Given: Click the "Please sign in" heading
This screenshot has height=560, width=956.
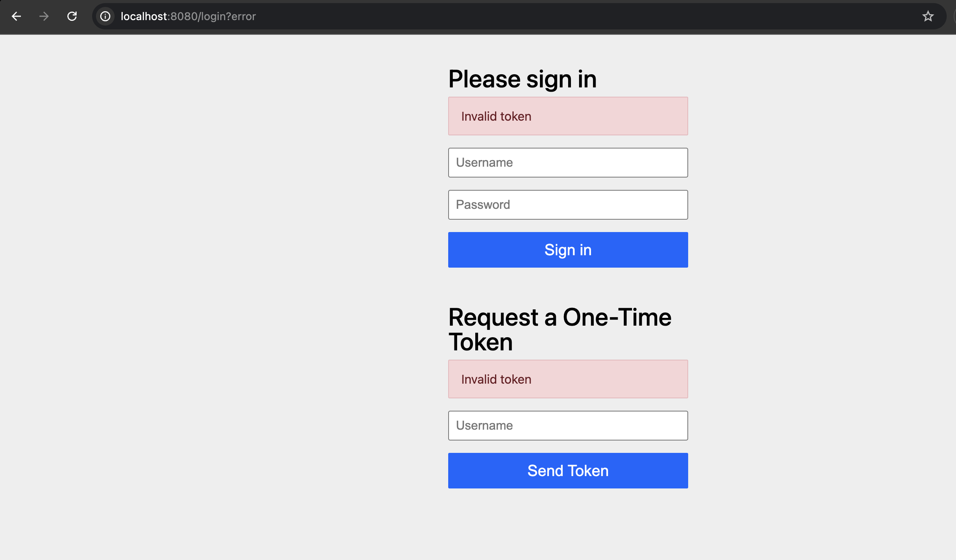Looking at the screenshot, I should coord(522,79).
